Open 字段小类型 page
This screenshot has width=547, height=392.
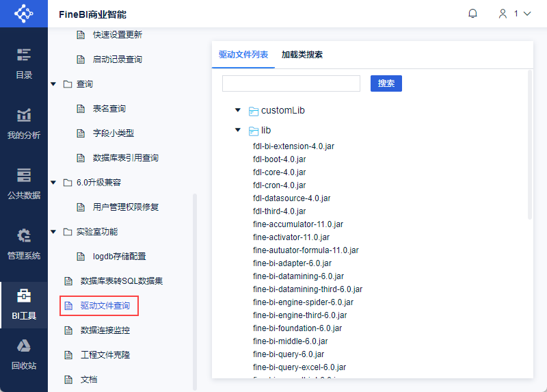click(114, 133)
